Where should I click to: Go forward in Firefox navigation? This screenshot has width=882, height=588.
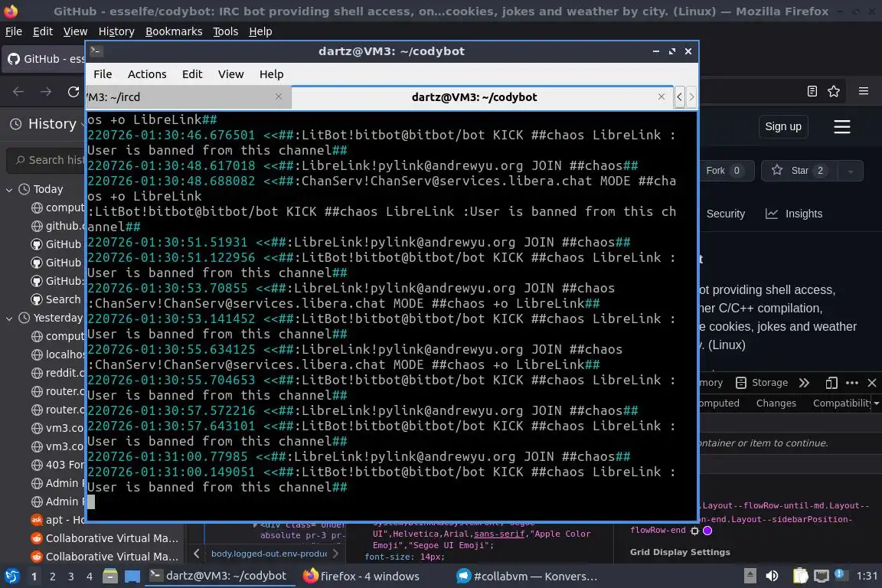[46, 92]
